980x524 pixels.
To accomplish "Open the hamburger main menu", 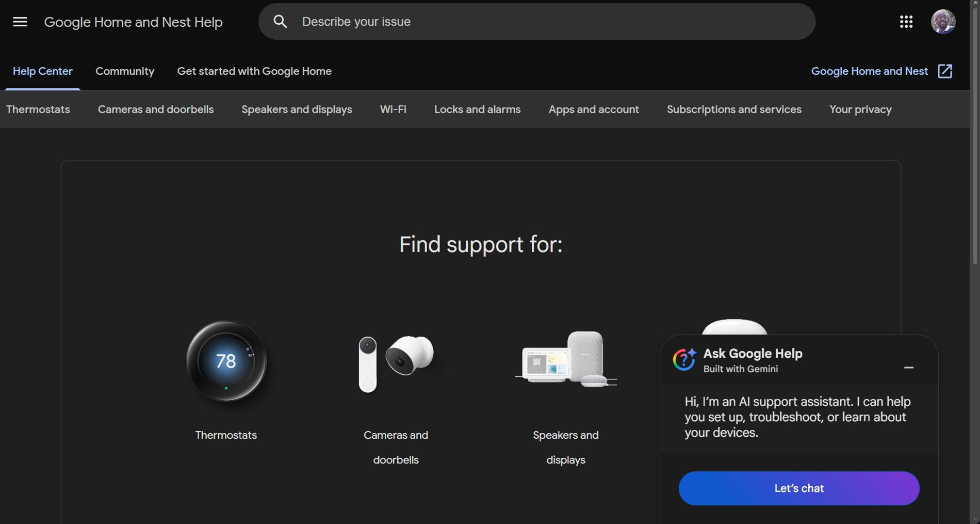I will pos(20,22).
